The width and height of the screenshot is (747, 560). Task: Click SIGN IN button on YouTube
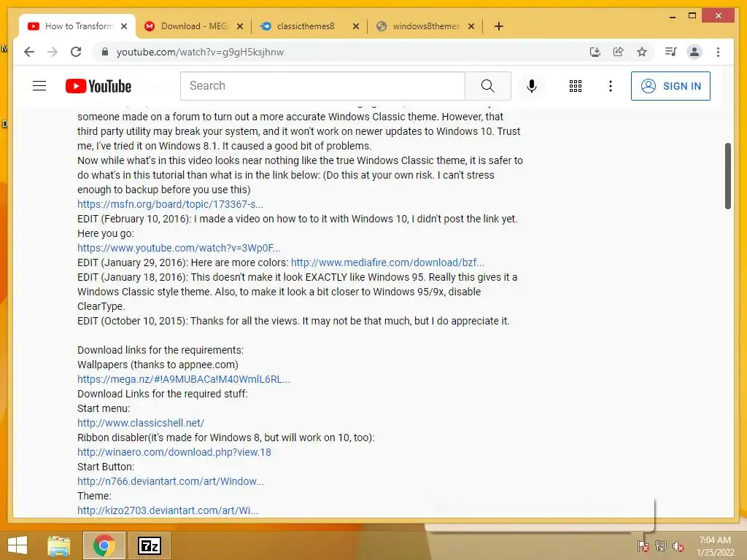pos(670,86)
